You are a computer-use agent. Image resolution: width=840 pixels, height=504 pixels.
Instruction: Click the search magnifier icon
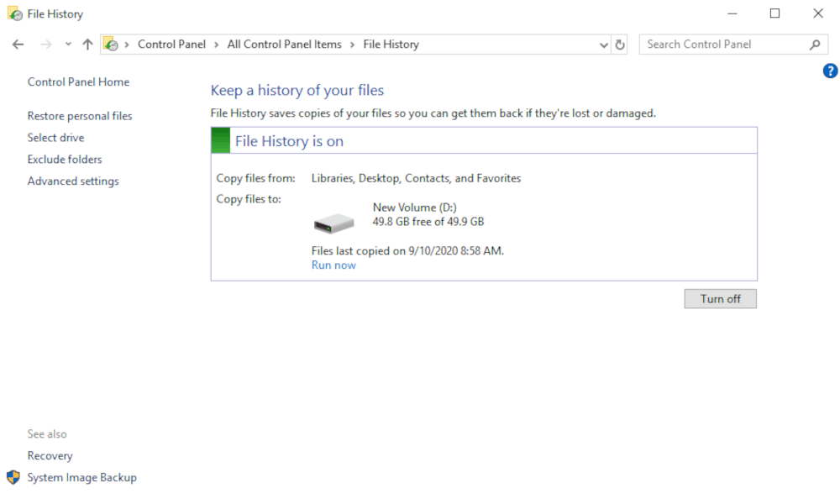tap(814, 45)
